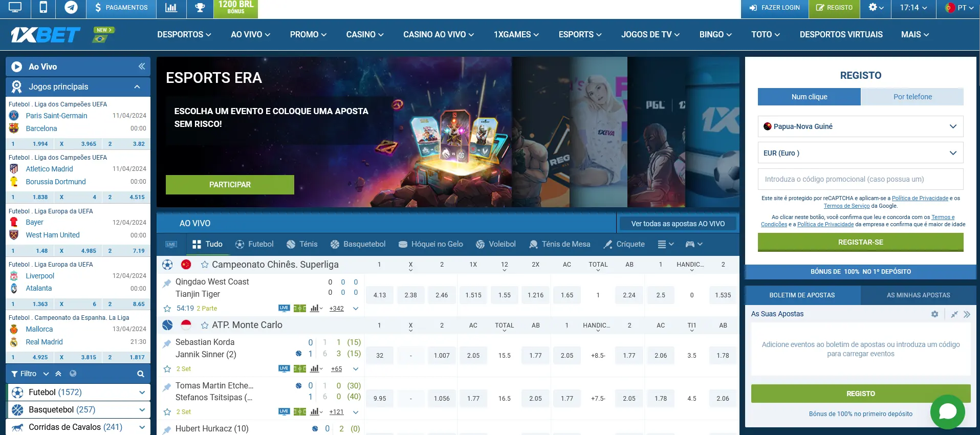
Task: Bet on Qingdao West Coast at 4.13
Action: click(380, 295)
